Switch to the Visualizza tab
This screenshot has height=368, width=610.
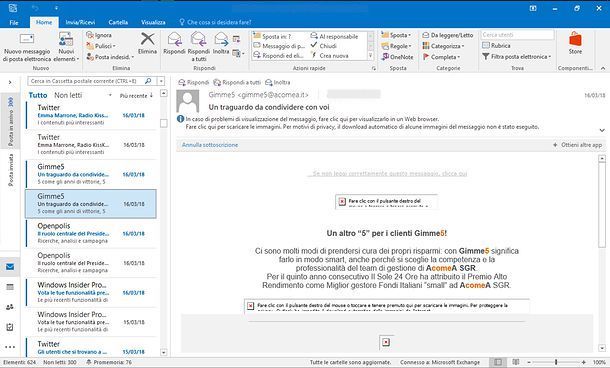(x=153, y=22)
